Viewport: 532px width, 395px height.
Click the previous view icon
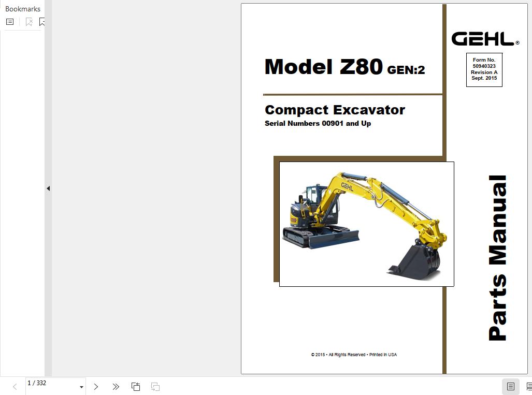136,387
